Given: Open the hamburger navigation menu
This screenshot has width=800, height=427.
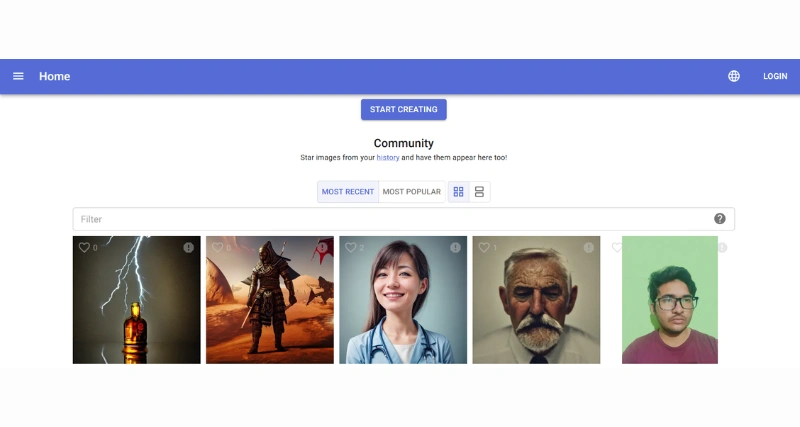Looking at the screenshot, I should (18, 76).
